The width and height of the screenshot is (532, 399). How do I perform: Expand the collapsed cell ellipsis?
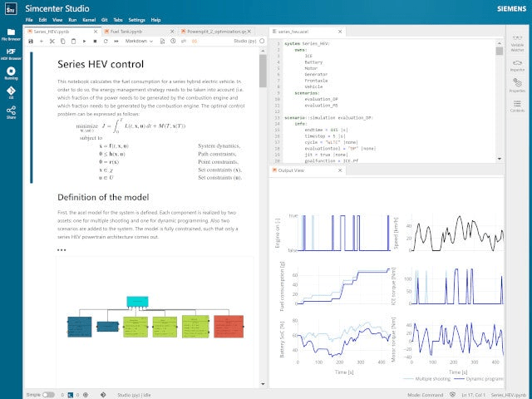(x=62, y=250)
